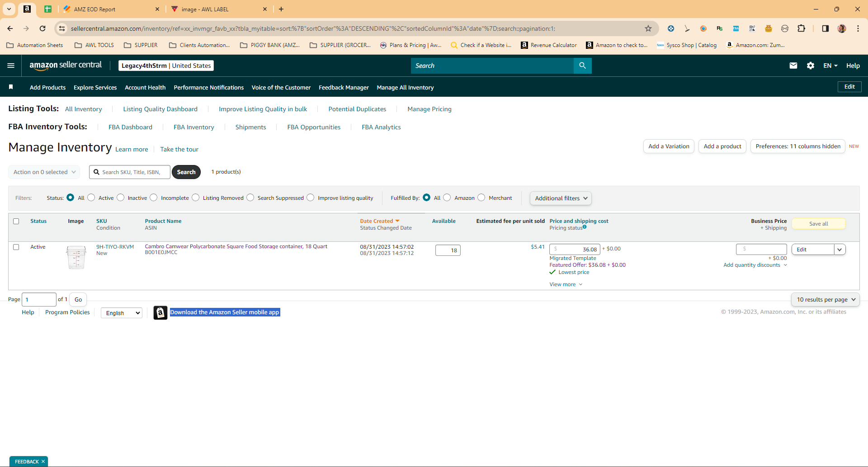Open the Action on 0 selected dropdown
This screenshot has height=467, width=868.
tap(44, 172)
